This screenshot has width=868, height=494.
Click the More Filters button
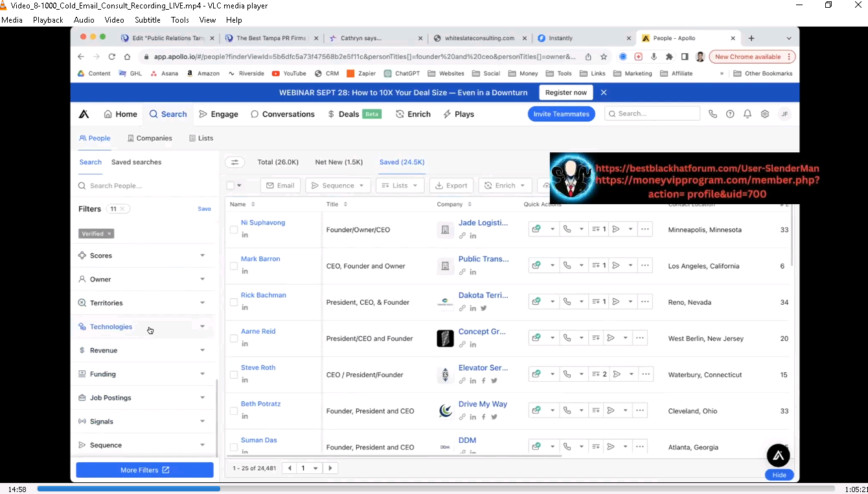[144, 470]
